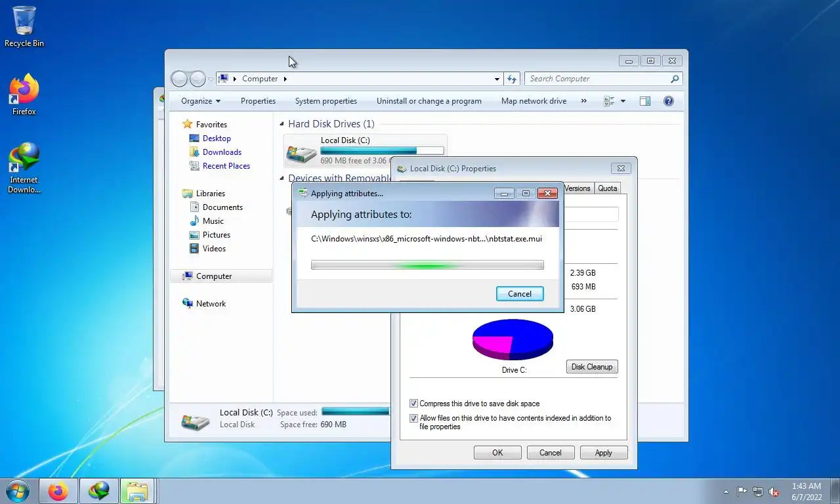Toggle the preview pane

point(645,101)
